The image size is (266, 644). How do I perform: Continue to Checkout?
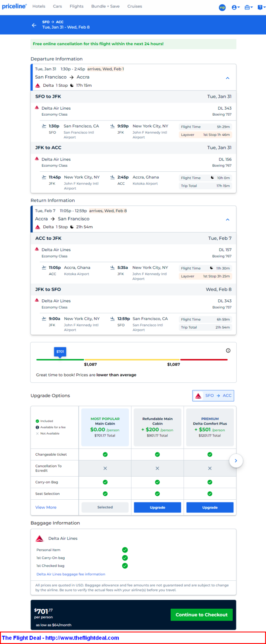(202, 615)
